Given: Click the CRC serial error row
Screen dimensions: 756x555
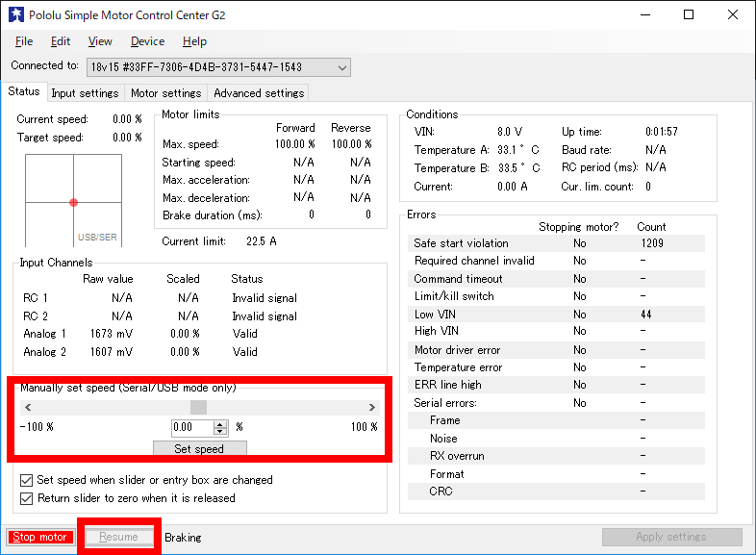Looking at the screenshot, I should point(556,492).
